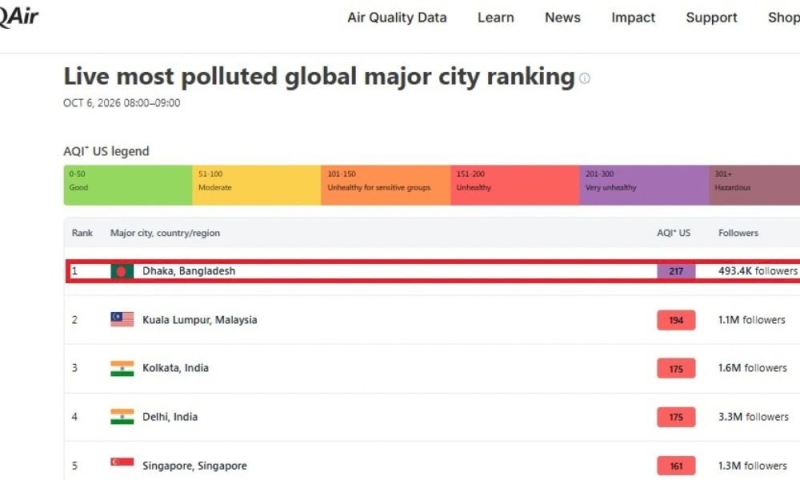Click the AQI* US column header
This screenshot has height=480, width=800.
pyautogui.click(x=673, y=233)
